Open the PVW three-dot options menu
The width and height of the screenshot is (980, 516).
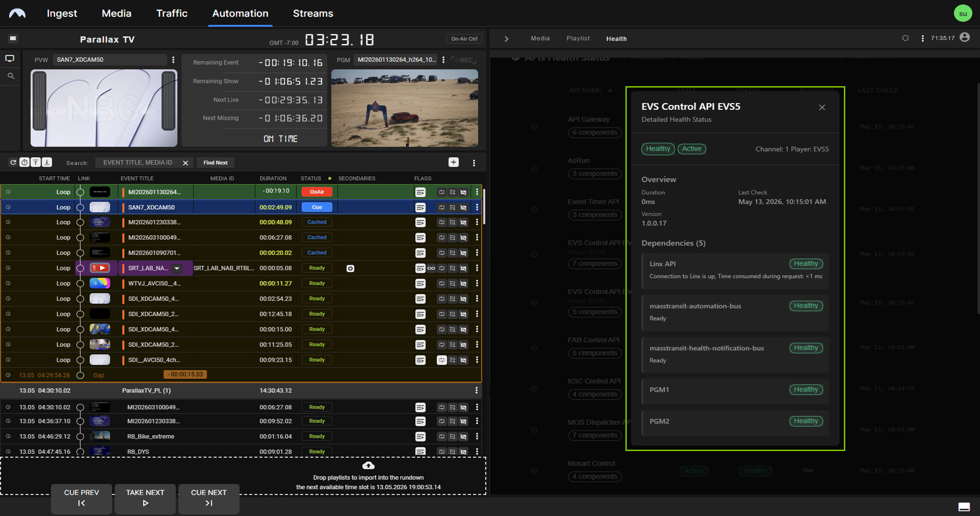pyautogui.click(x=173, y=60)
